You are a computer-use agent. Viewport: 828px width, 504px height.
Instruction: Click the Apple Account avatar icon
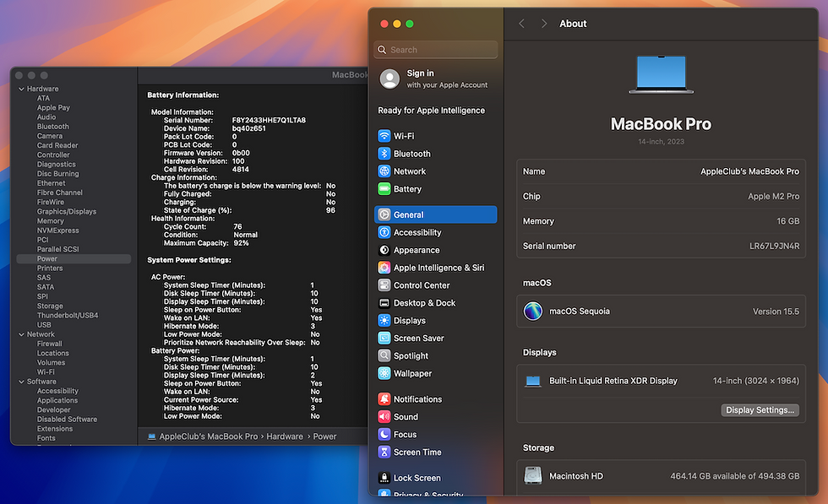[389, 79]
